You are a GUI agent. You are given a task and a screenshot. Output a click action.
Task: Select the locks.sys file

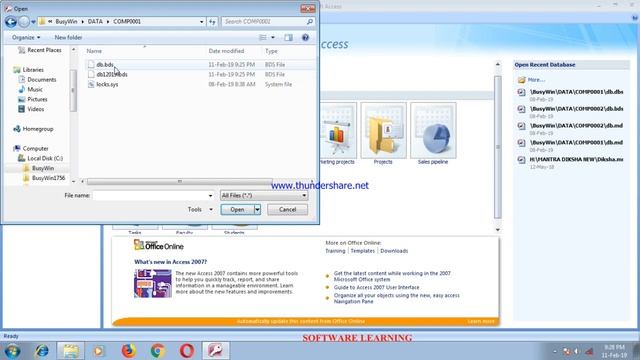tap(107, 84)
